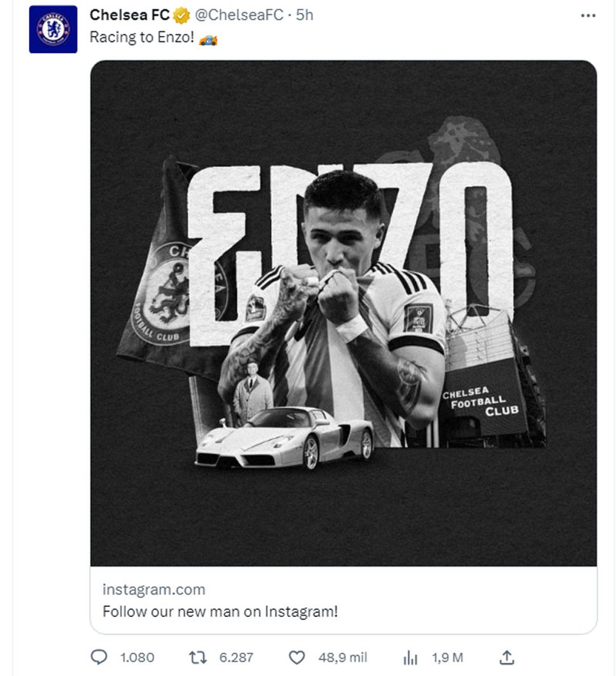Click the Chelsea FC display name
The image size is (616, 676).
coord(129,15)
